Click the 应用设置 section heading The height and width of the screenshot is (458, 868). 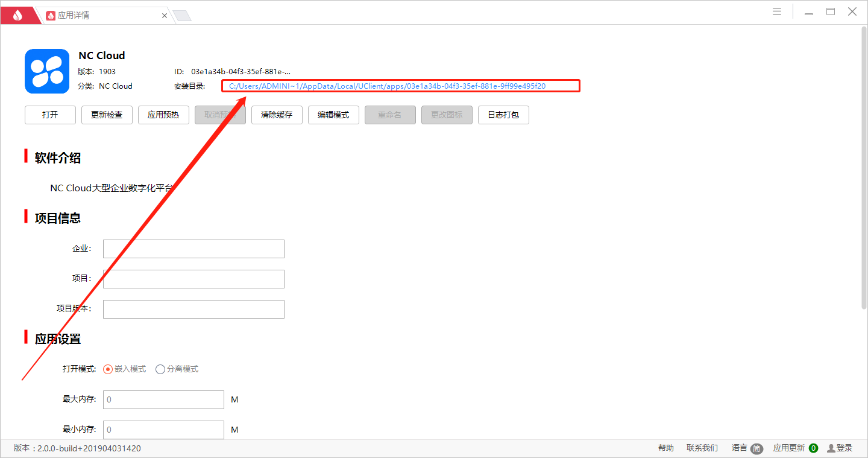(58, 339)
